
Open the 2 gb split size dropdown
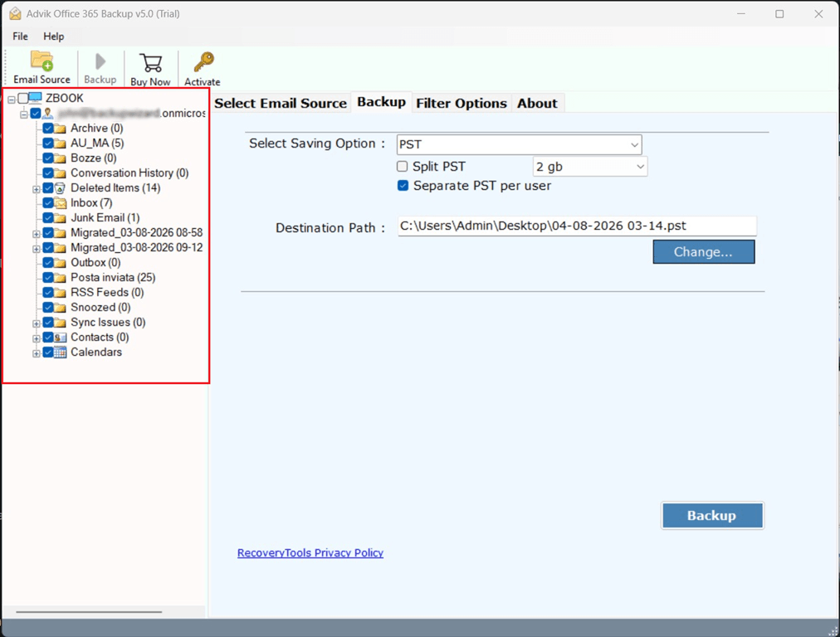[590, 167]
